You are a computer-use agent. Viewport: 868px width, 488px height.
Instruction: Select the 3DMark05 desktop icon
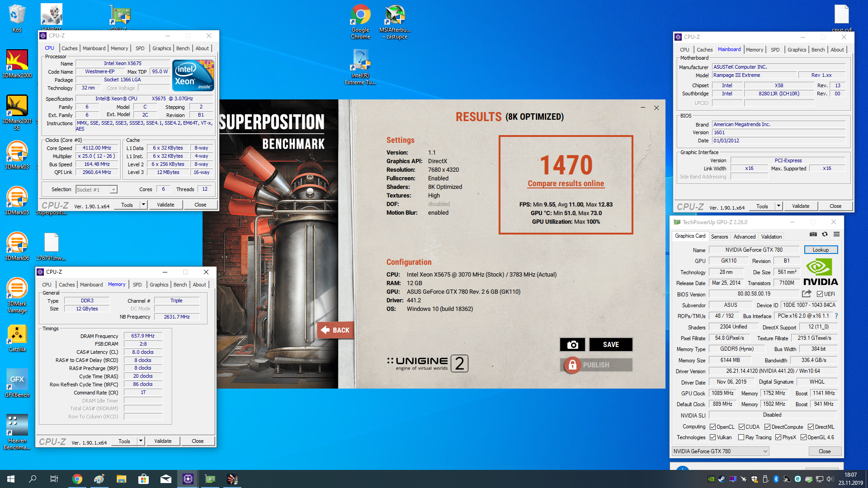[x=17, y=201]
